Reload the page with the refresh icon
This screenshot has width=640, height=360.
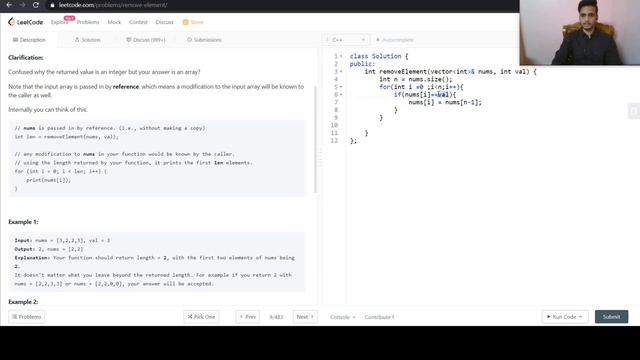pyautogui.click(x=36, y=5)
